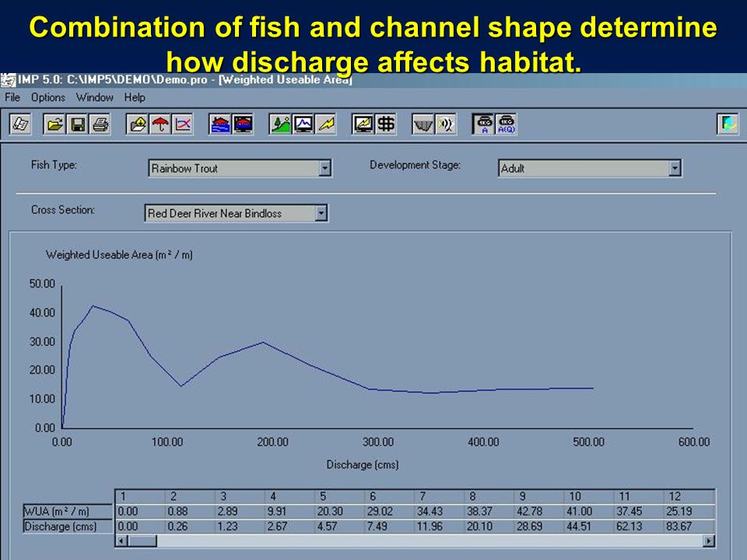Click the yellow lightning bolt icon
Screen dimensions: 747x560
click(326, 124)
